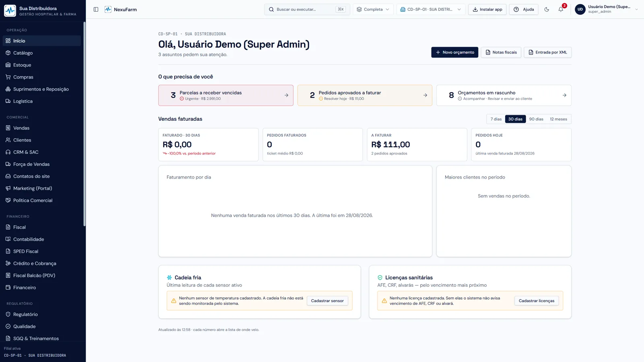Select the 90 dias period
Viewport: 644px width, 362px height.
[x=536, y=119]
